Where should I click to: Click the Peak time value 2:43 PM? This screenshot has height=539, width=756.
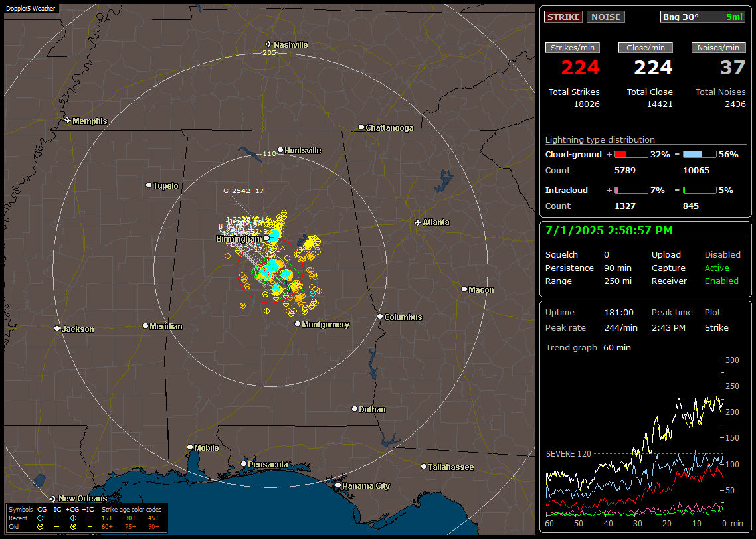(668, 327)
